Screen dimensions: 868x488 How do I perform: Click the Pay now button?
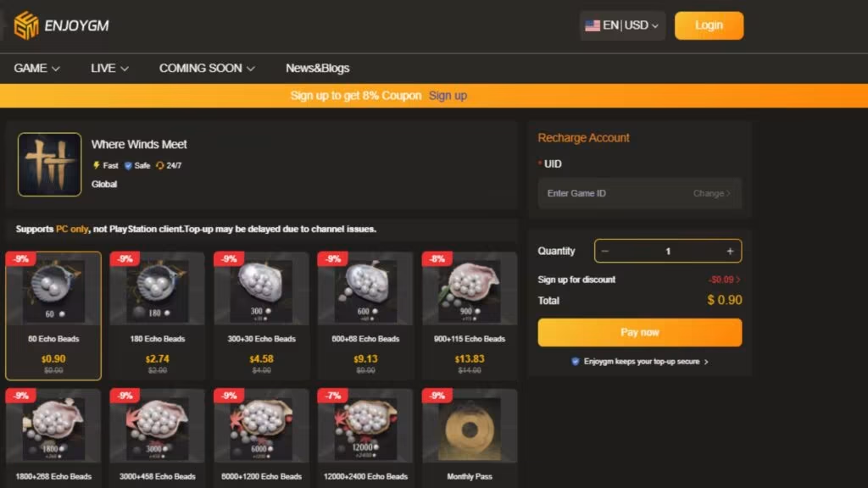[x=639, y=332]
